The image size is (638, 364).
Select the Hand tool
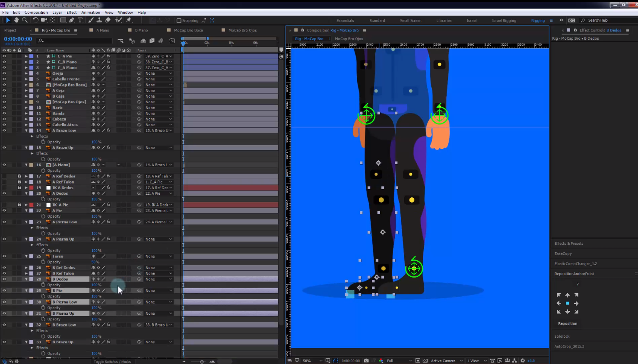pyautogui.click(x=16, y=20)
